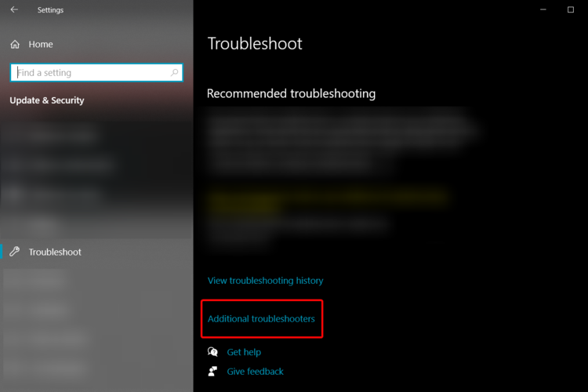The height and width of the screenshot is (392, 588).
Task: Go back using the arrow icon
Action: point(14,9)
